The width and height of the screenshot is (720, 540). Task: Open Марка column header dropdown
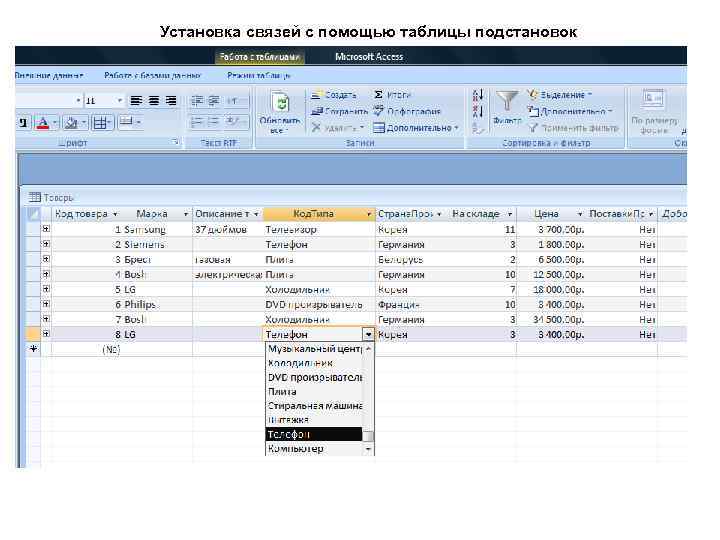pos(186,214)
